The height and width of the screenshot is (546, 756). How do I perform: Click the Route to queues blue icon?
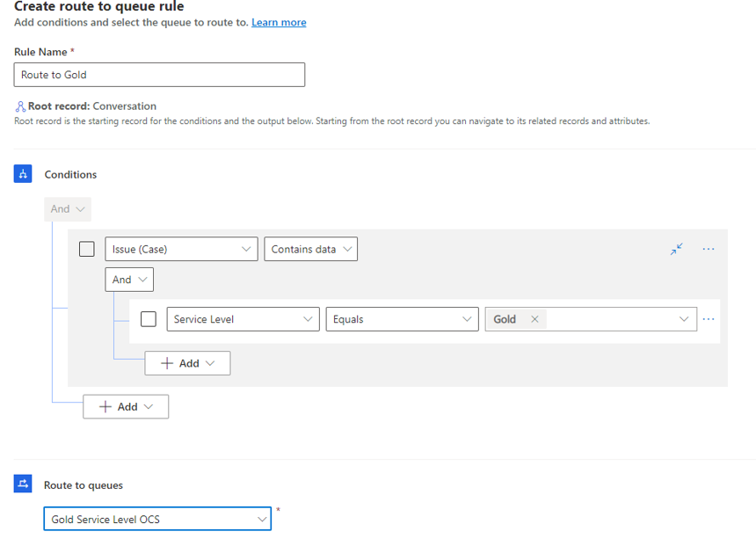point(23,484)
